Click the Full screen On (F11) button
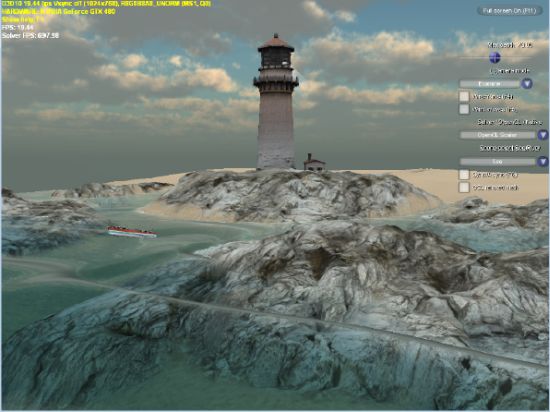The image size is (550, 412). click(509, 11)
